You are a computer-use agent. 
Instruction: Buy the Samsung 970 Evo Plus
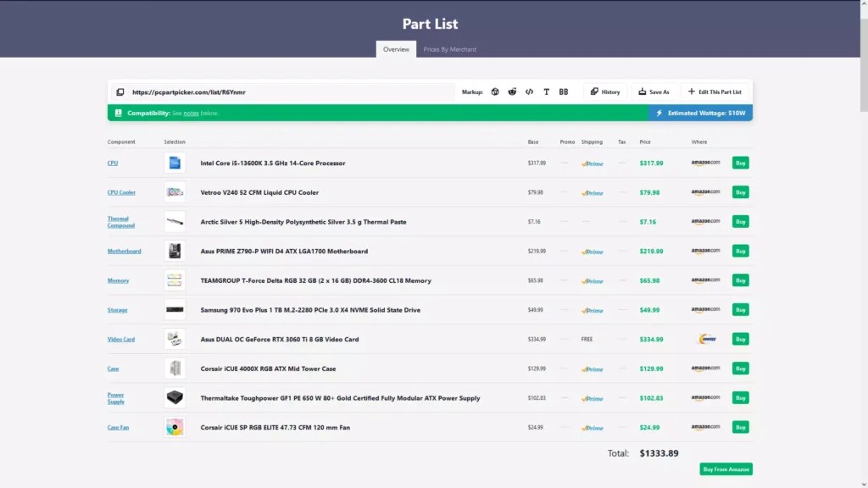[x=740, y=310]
